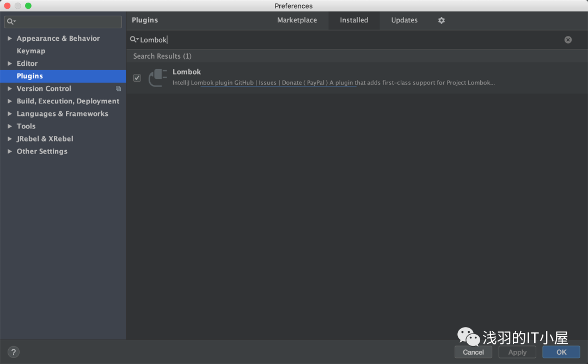Expand the Tools section

point(10,126)
